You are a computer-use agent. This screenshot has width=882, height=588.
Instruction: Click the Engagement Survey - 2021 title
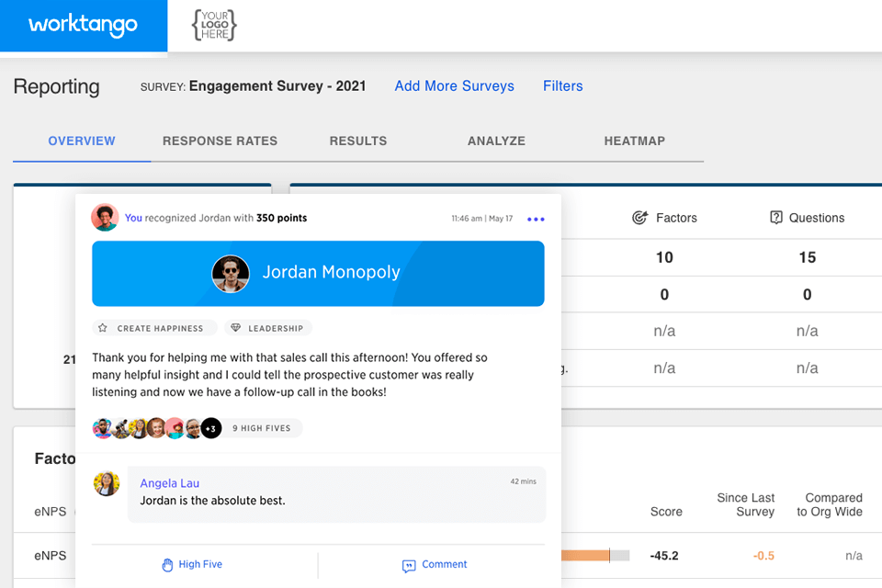(x=277, y=86)
